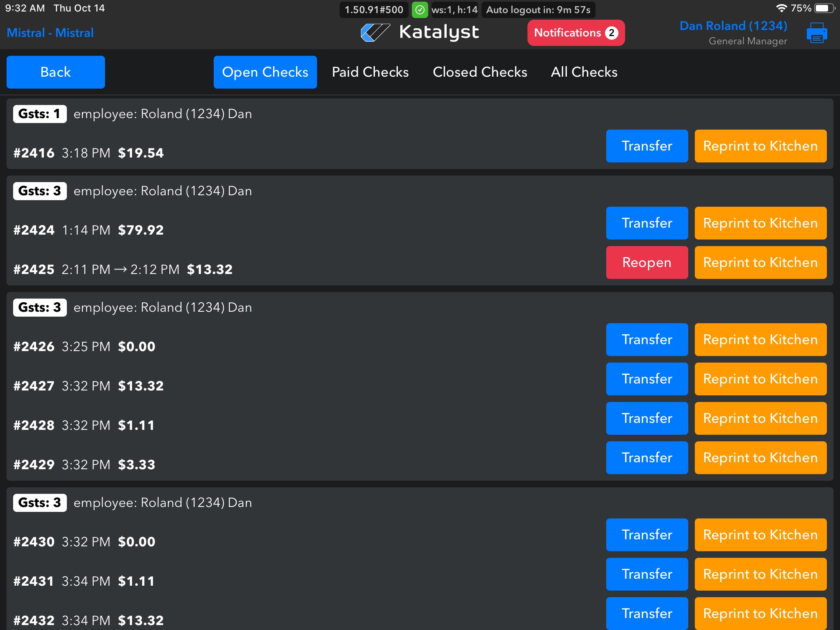Tap the Wi-Fi status icon
The height and width of the screenshot is (630, 840).
pyautogui.click(x=781, y=8)
